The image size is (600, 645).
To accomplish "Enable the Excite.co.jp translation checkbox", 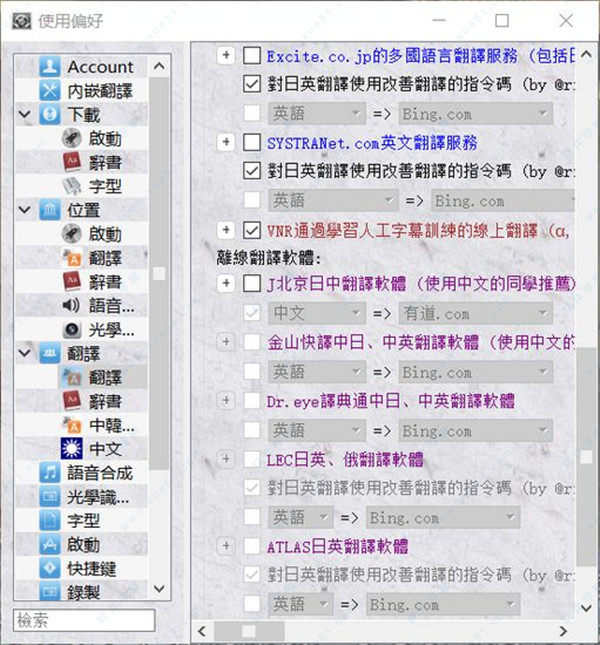I will [x=252, y=55].
